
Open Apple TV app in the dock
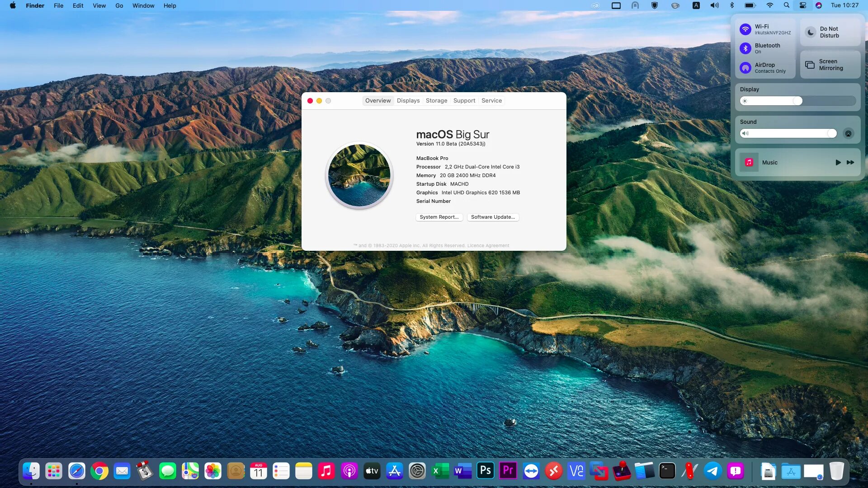pos(372,471)
